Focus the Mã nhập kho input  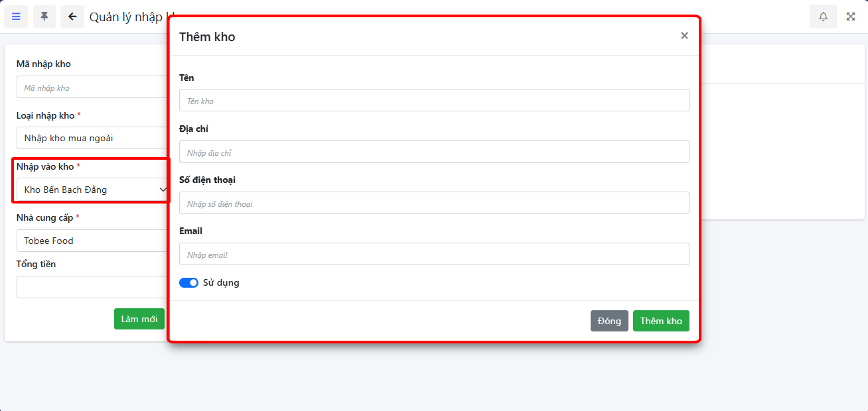point(92,88)
